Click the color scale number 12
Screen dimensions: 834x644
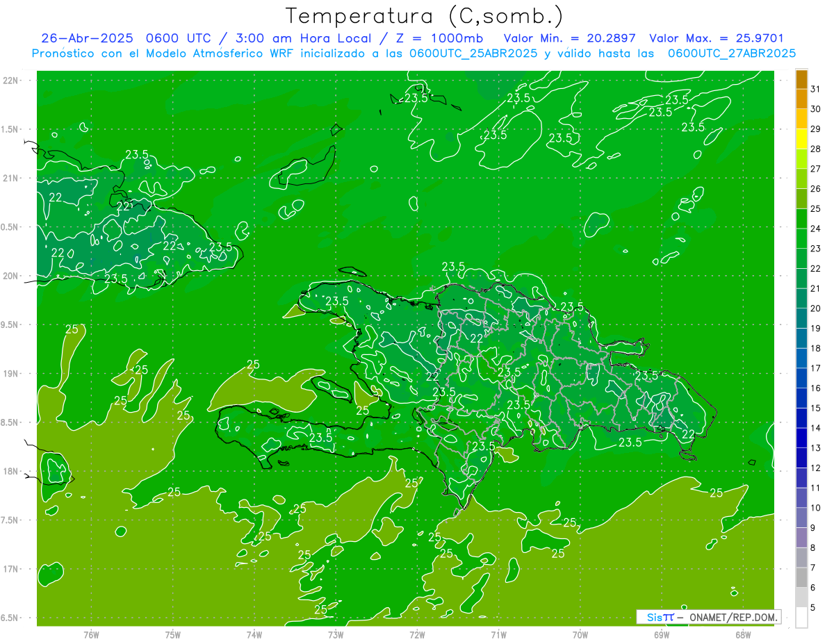[x=815, y=468]
